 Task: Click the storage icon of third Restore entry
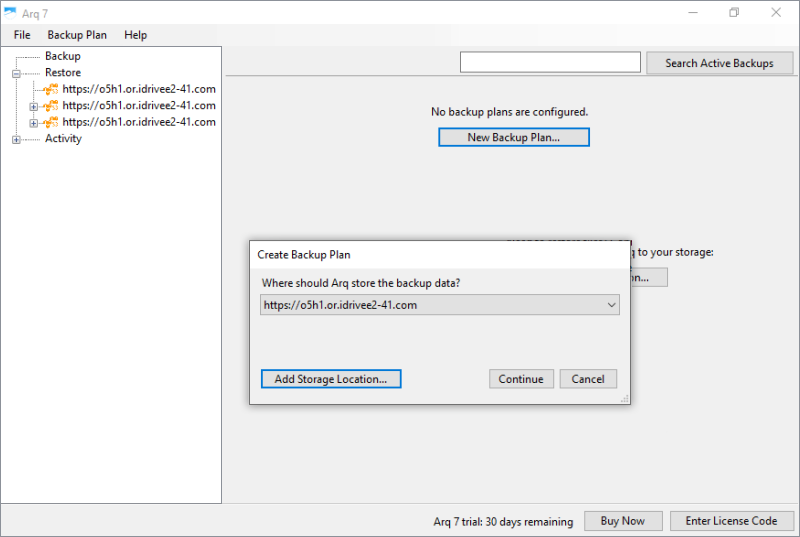52,123
